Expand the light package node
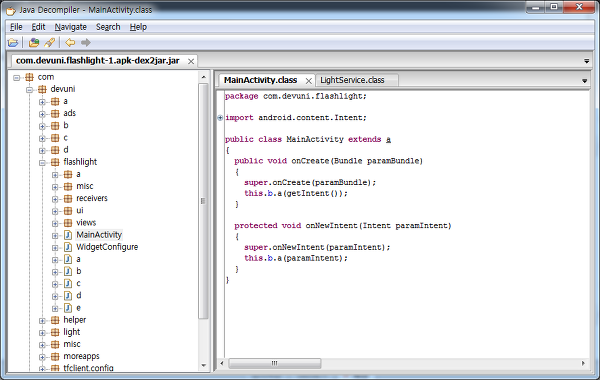Image resolution: width=600 pixels, height=380 pixels. point(42,333)
